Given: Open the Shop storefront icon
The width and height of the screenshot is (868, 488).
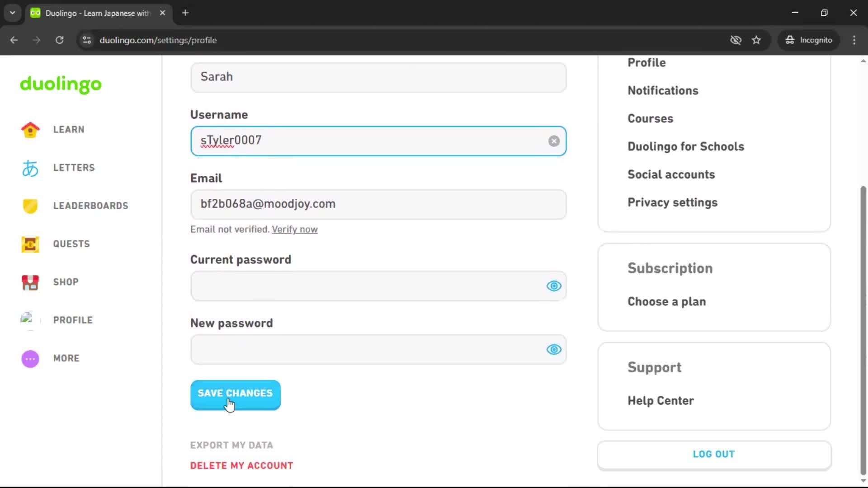Looking at the screenshot, I should 29,282.
